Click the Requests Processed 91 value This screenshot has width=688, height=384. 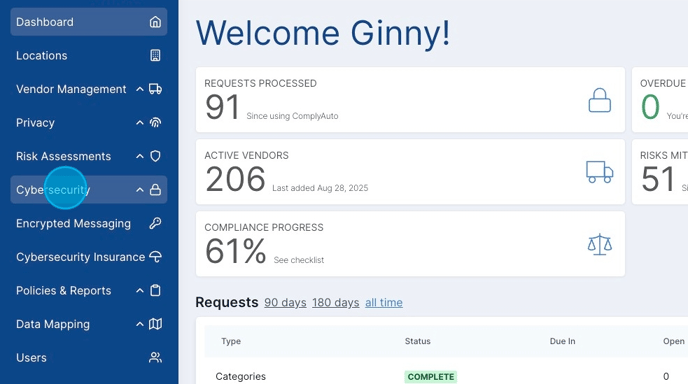[222, 107]
